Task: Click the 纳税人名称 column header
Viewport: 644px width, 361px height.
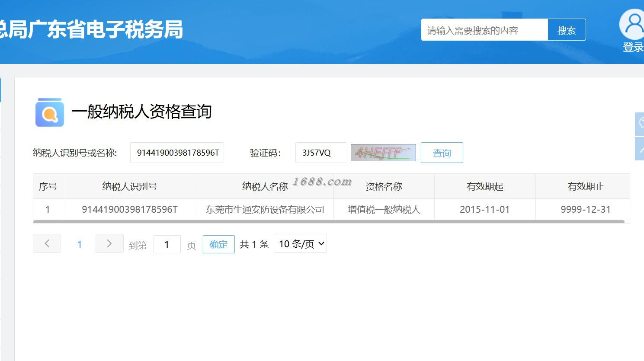Action: 265,186
